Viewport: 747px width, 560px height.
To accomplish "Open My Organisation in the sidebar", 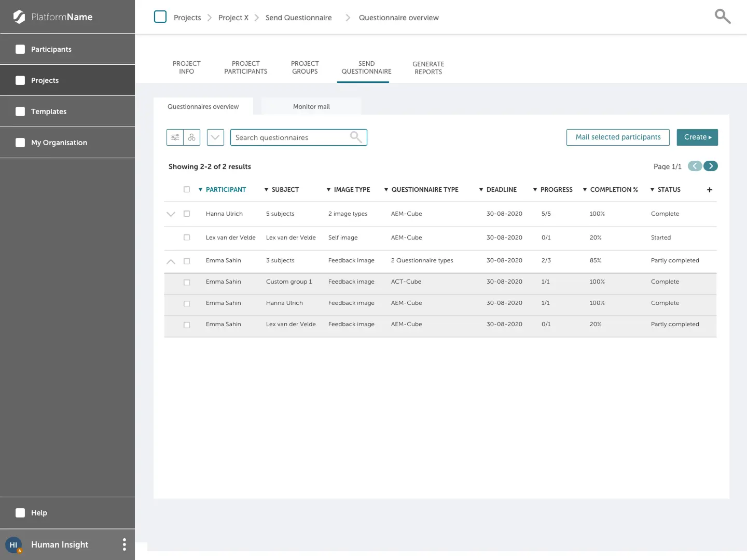I will tap(67, 143).
